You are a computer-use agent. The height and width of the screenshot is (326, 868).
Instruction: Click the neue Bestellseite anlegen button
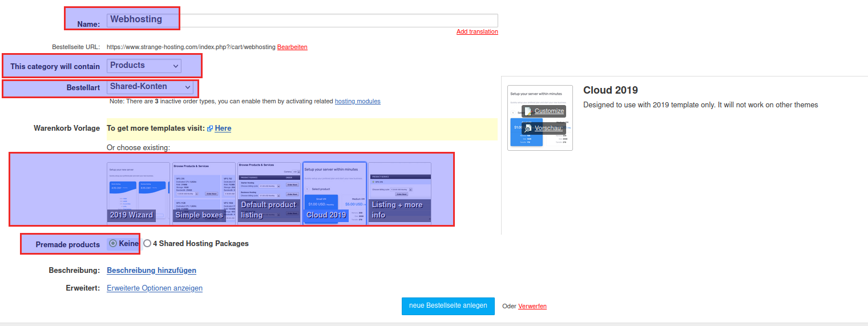(448, 306)
